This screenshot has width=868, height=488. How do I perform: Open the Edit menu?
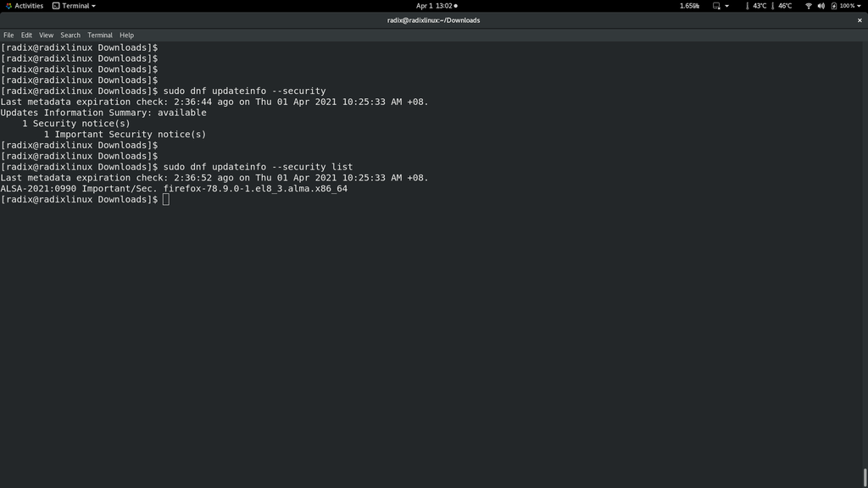pyautogui.click(x=26, y=35)
